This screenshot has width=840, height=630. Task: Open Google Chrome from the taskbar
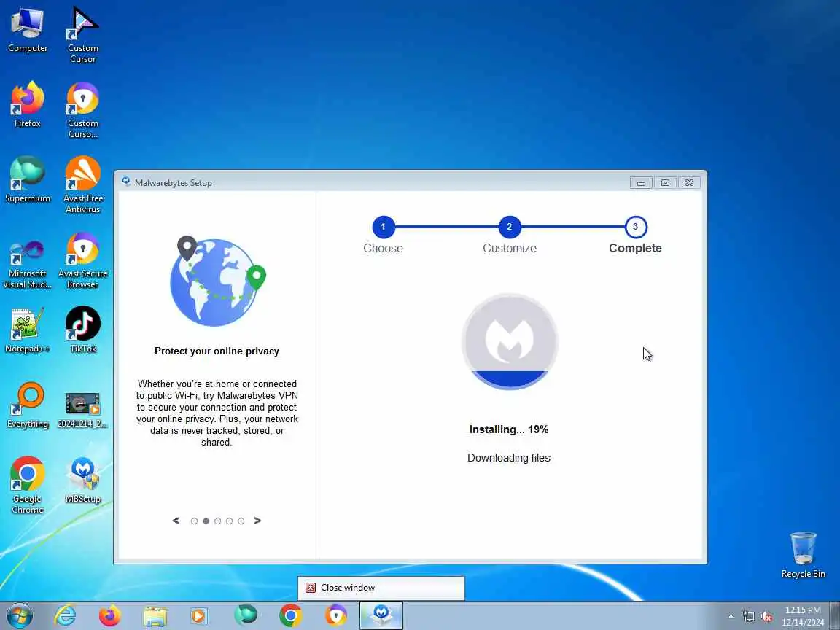290,615
